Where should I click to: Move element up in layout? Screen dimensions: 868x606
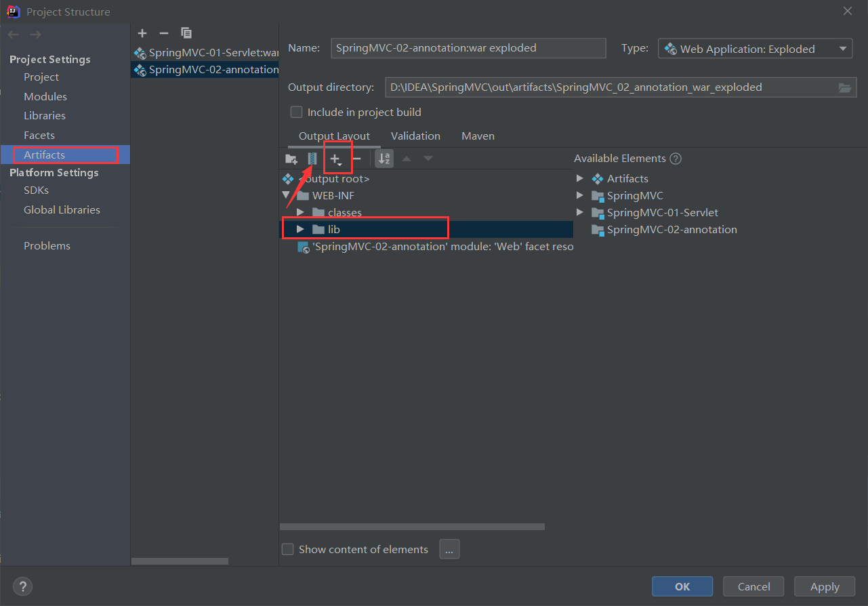407,159
